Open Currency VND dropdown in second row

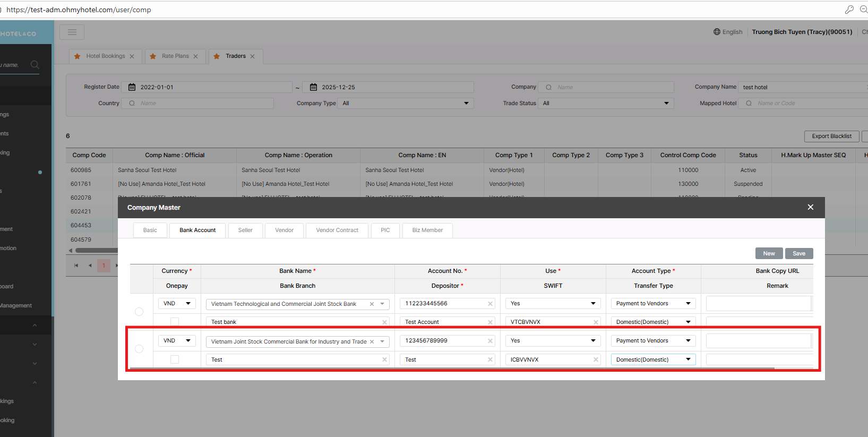click(x=177, y=341)
